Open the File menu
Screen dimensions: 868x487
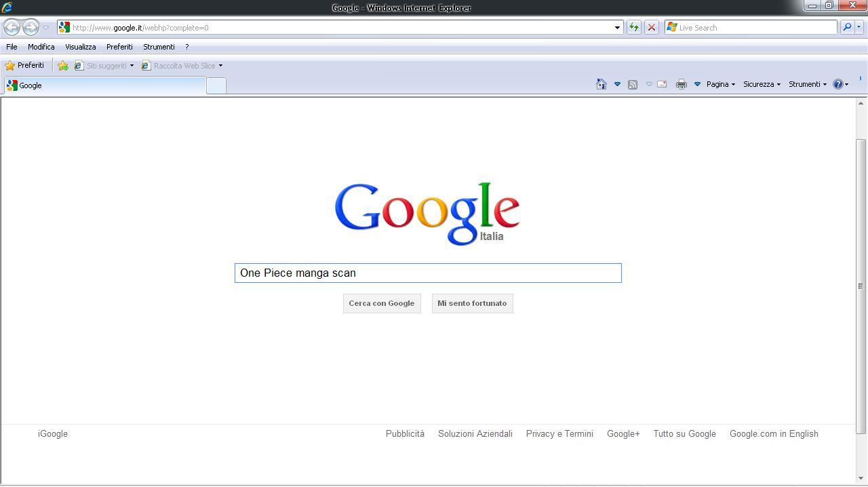point(12,47)
